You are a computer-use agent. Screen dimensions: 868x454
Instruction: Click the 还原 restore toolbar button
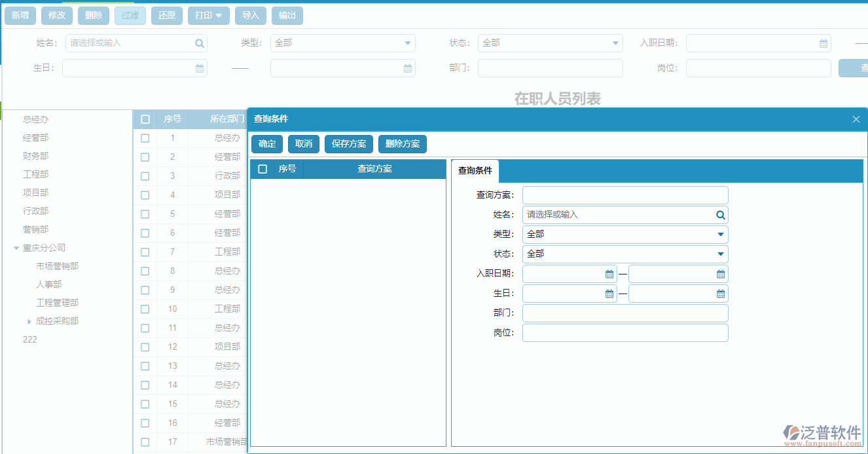pos(167,15)
